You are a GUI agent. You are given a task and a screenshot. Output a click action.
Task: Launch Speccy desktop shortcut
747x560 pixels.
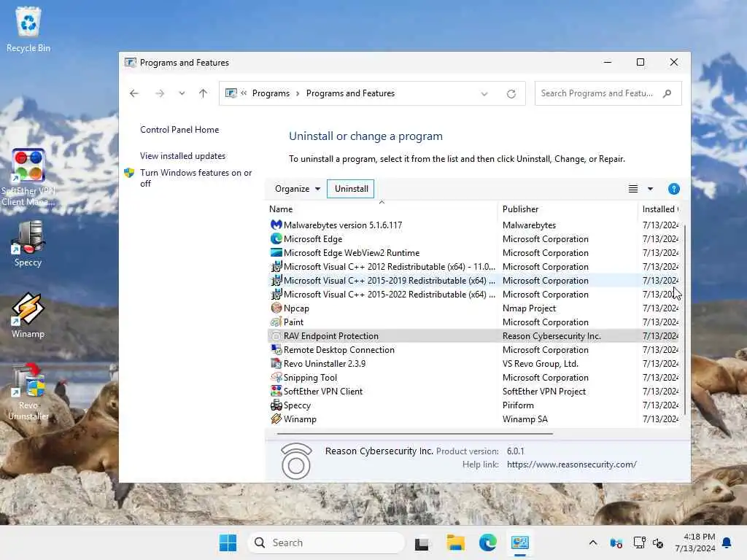[x=28, y=244]
